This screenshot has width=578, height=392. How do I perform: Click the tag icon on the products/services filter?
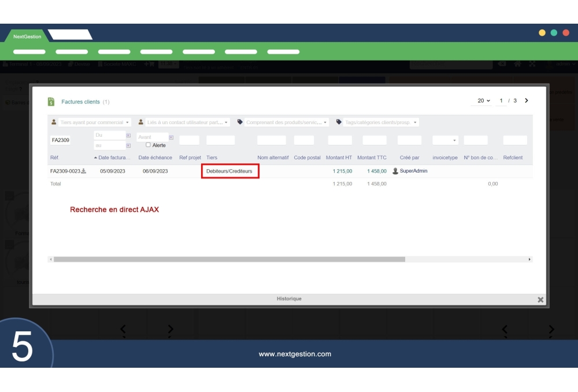[241, 121]
